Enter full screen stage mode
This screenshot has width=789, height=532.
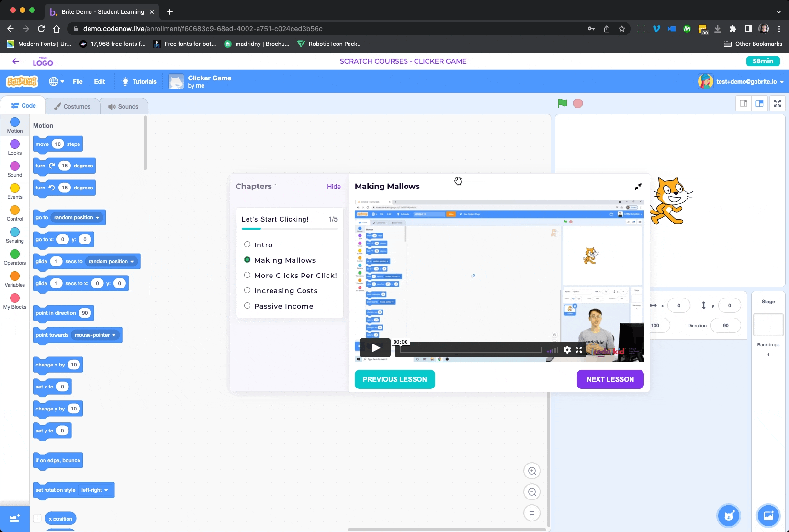tap(777, 103)
